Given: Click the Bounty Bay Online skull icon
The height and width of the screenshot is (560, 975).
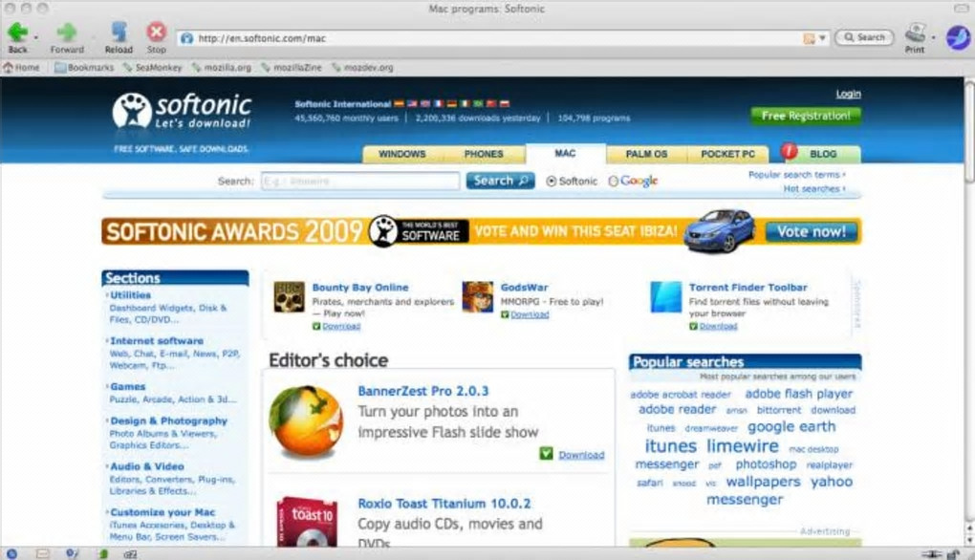Looking at the screenshot, I should coord(289,297).
